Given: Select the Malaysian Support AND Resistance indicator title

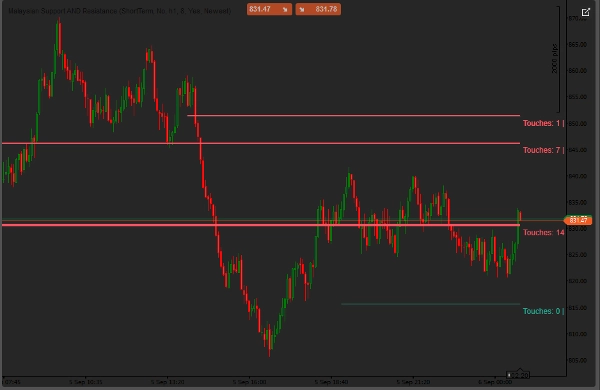Looking at the screenshot, I should (x=119, y=11).
